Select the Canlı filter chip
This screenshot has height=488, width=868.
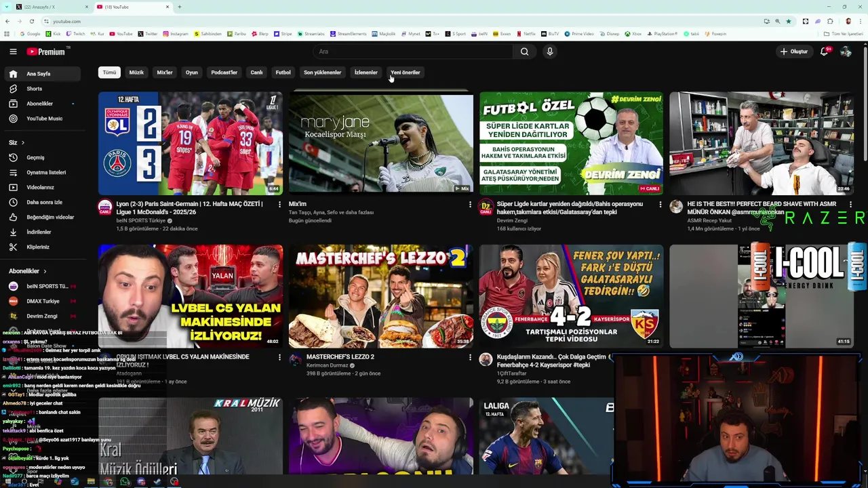[256, 73]
